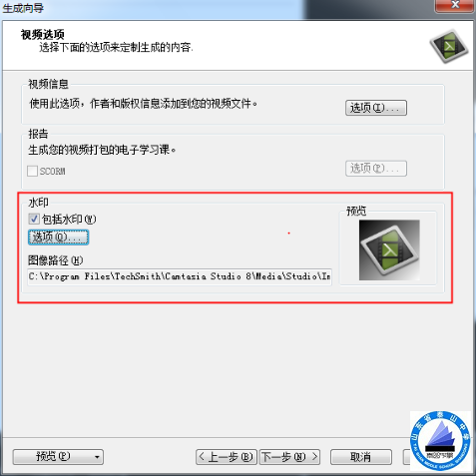
Task: Click the 图像路径(H) label
Action: coord(55,260)
